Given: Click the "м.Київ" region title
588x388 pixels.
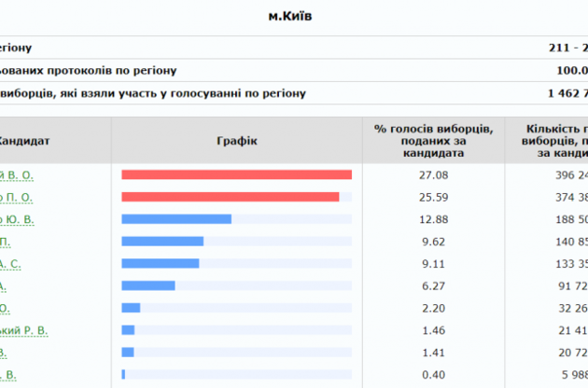Looking at the screenshot, I should coord(295,16).
